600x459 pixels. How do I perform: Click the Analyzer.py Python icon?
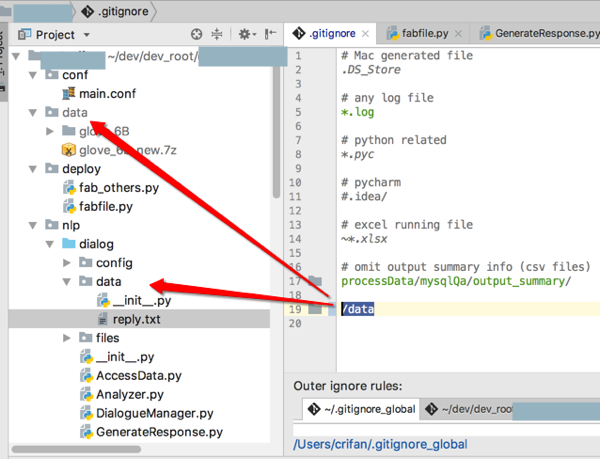click(x=86, y=394)
